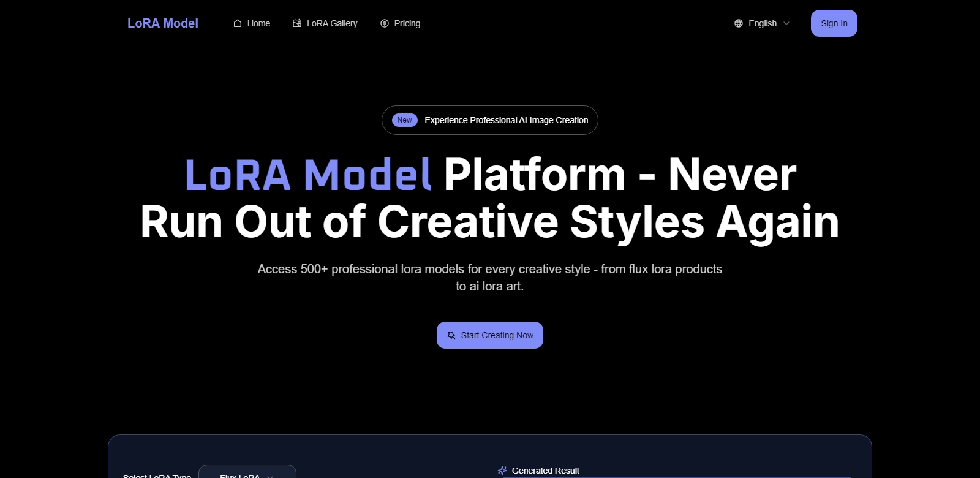Click the Pricing dollar coin icon
Viewport: 980px width, 478px height.
(x=385, y=23)
